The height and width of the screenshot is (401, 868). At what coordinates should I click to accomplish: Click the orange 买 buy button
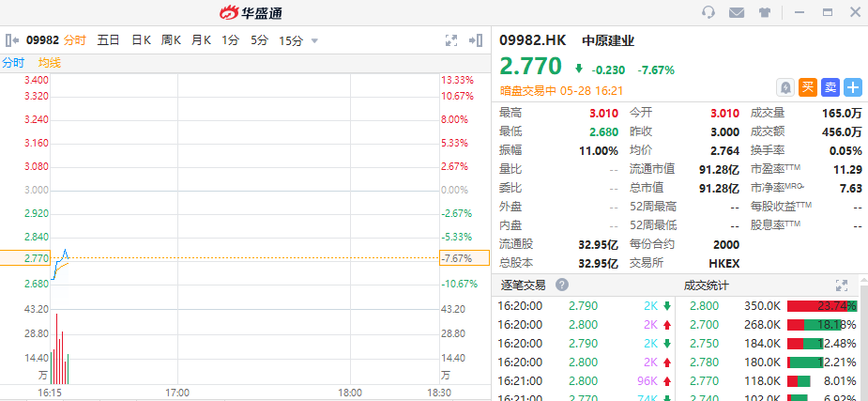(808, 87)
